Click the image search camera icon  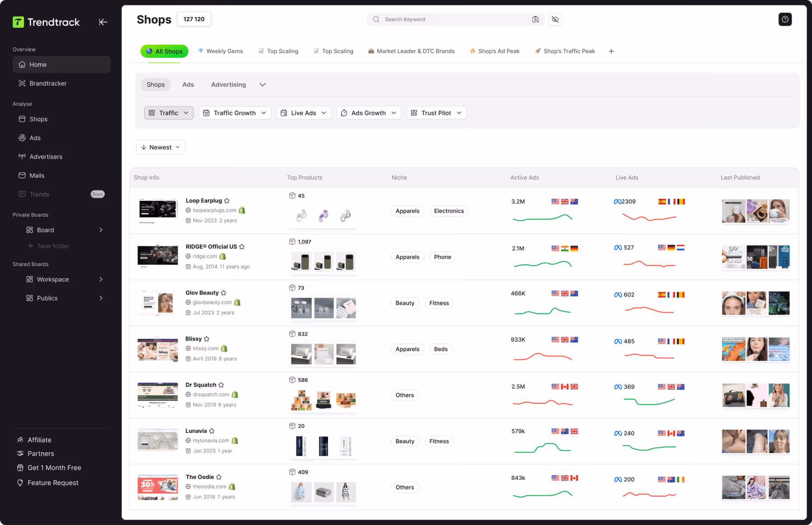[535, 19]
